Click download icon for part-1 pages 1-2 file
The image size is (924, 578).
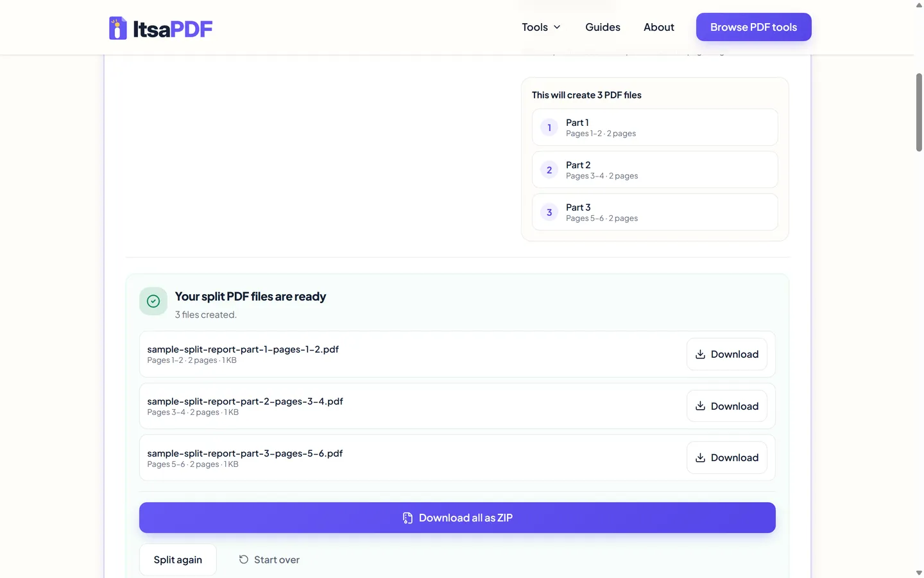coord(701,355)
